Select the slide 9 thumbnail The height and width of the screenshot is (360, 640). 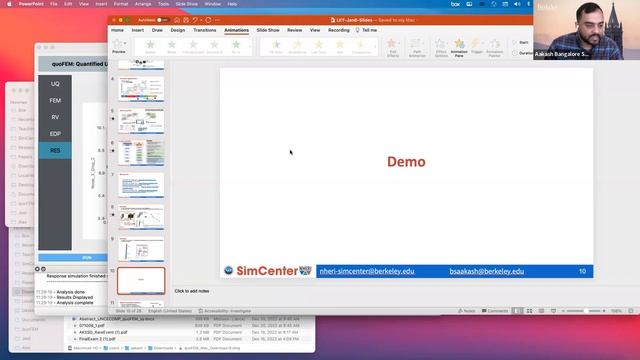click(141, 249)
